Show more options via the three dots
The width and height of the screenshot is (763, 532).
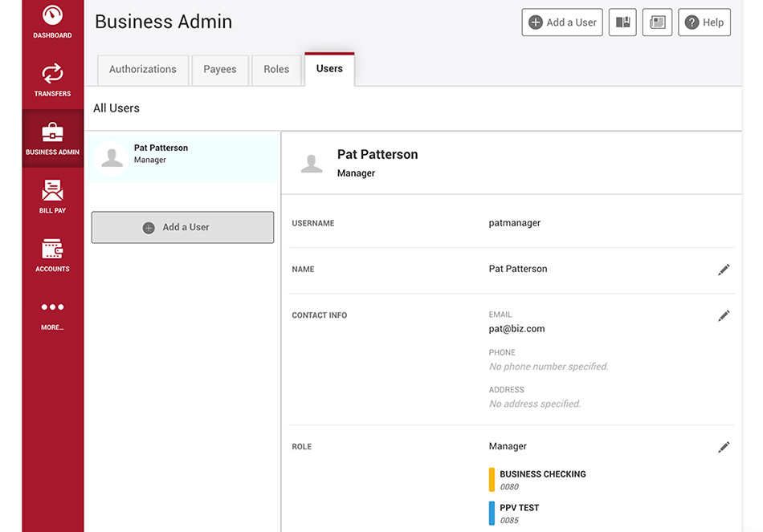pos(52,307)
